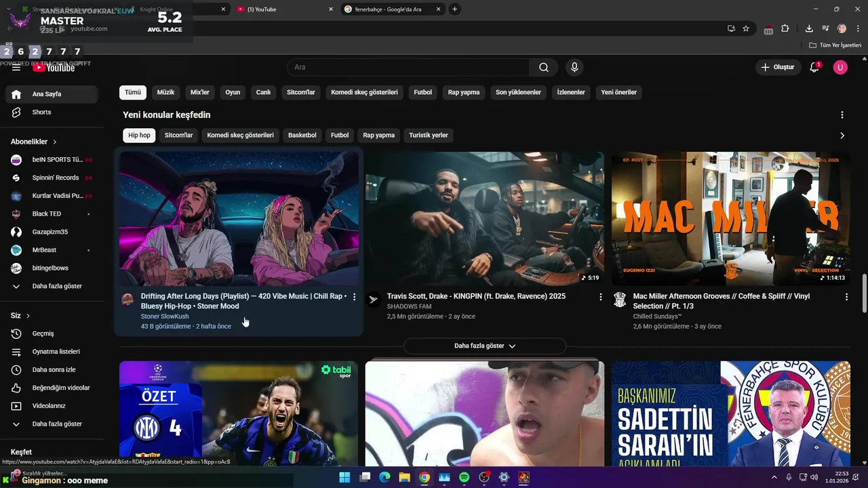Play the Drifting After Long Days thumbnail
868x488 pixels.
(239, 219)
